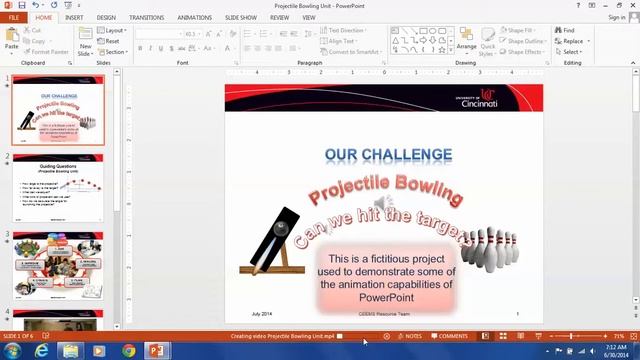
Task: Adjust the zoom slider handle
Action: [571, 336]
